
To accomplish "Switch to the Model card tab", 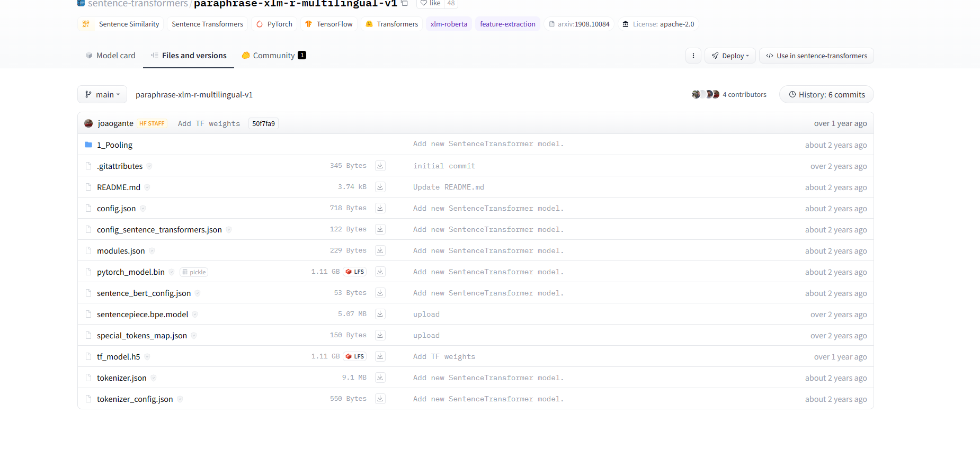I will pyautogui.click(x=110, y=56).
